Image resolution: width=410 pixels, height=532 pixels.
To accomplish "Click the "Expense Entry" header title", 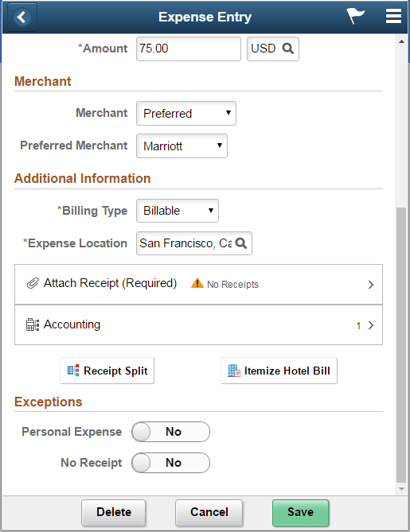I will 205,17.
